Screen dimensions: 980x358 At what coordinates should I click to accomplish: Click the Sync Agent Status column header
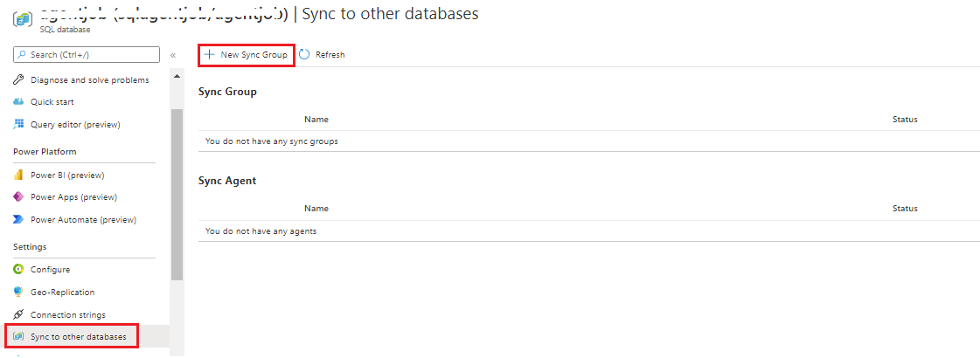[905, 209]
